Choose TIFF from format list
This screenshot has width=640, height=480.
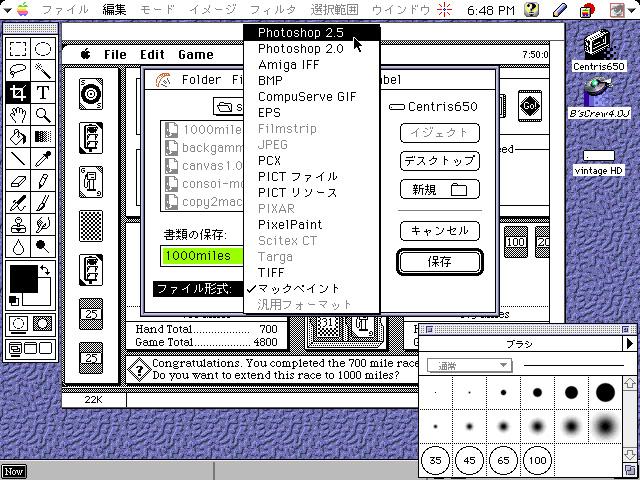pos(312,273)
